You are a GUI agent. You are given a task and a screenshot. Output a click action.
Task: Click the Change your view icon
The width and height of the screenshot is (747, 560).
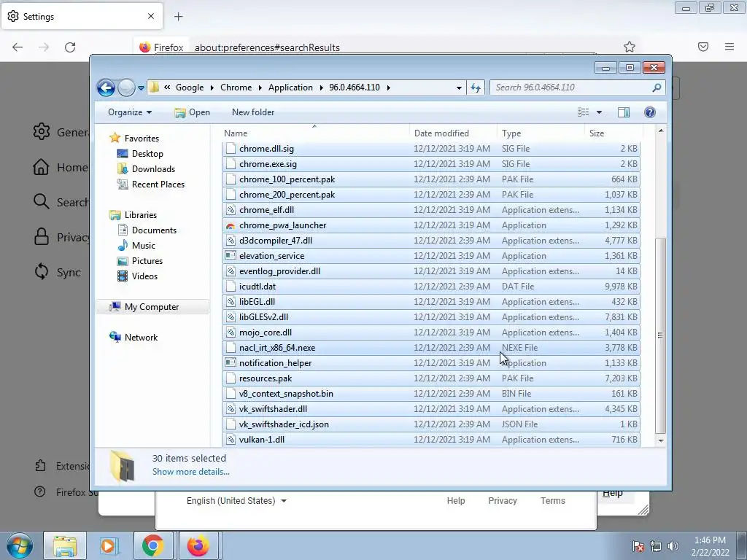tap(584, 112)
